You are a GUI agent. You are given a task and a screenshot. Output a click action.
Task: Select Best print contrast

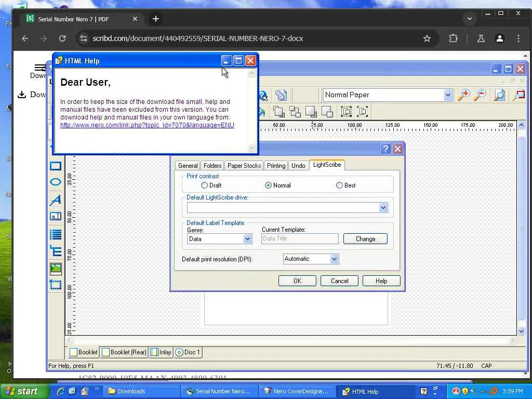pyautogui.click(x=339, y=185)
